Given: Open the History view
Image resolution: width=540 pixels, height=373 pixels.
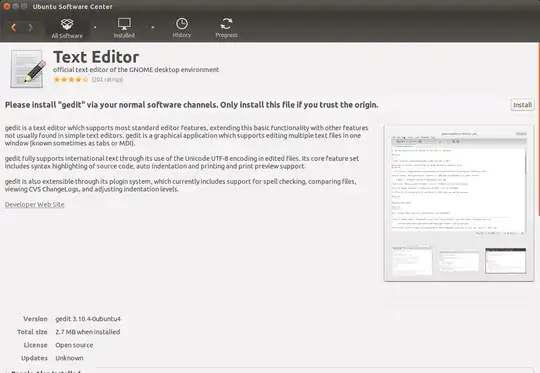Looking at the screenshot, I should point(181,28).
